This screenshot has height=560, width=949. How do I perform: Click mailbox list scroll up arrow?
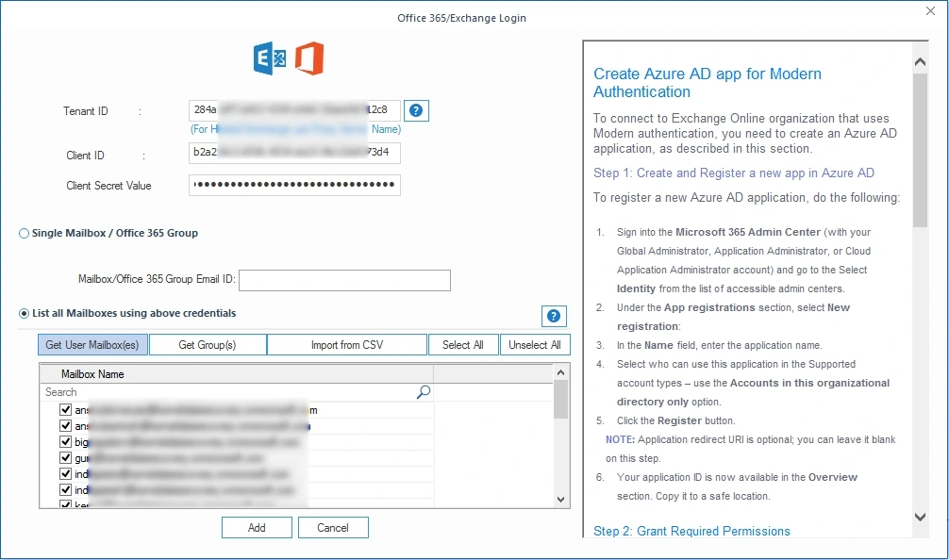coord(560,372)
